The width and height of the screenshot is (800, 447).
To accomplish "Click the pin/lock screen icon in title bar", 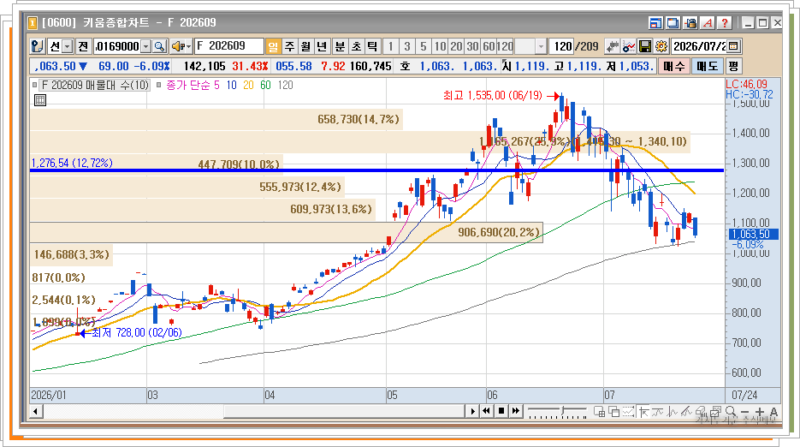I will click(x=690, y=22).
